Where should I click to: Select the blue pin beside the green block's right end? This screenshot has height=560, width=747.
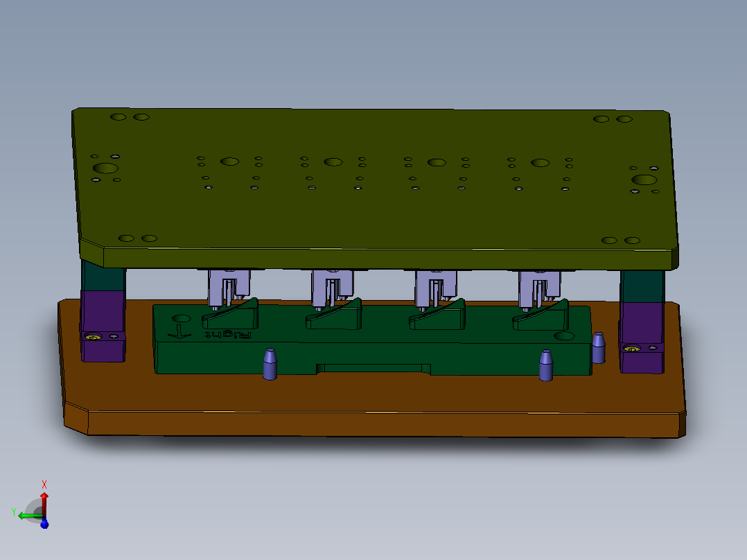(x=599, y=348)
